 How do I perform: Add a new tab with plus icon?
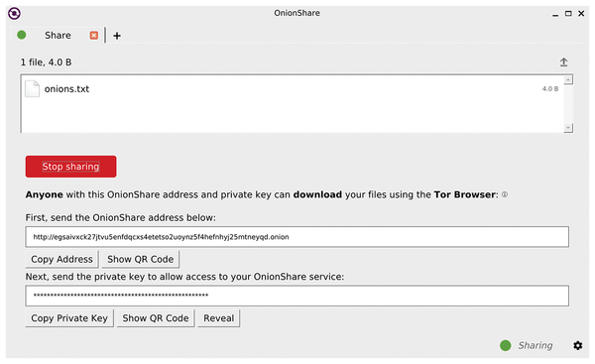click(117, 36)
